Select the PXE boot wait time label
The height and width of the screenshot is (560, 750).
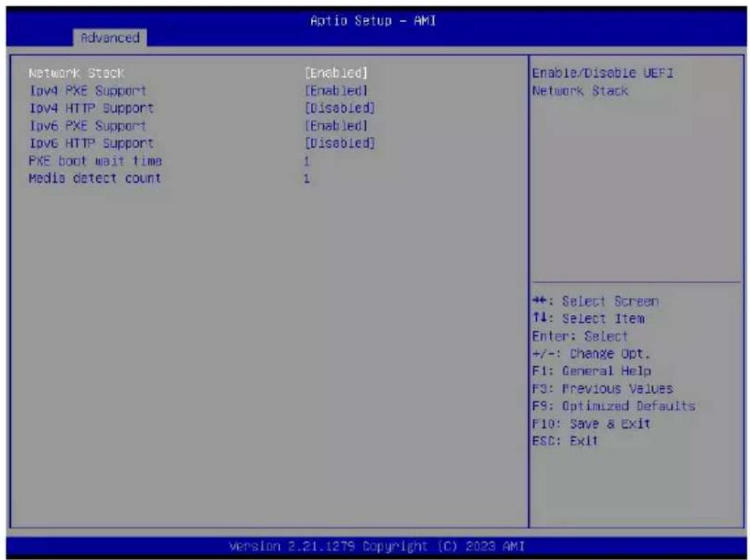click(x=95, y=161)
